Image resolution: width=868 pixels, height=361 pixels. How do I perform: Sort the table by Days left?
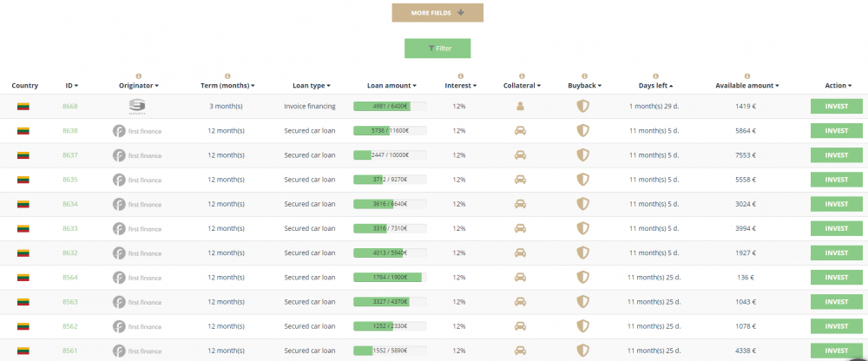tap(656, 86)
